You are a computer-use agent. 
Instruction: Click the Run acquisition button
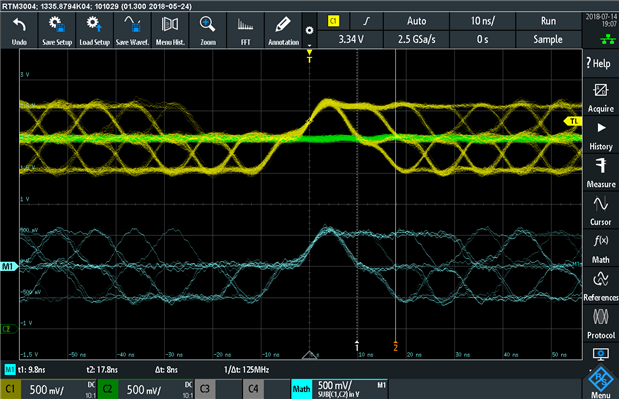548,21
